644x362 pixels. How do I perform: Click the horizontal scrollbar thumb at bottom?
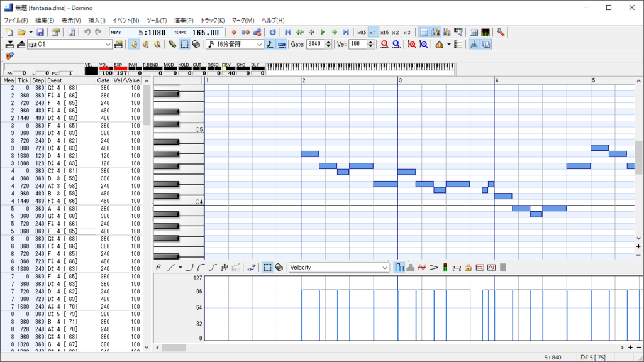174,348
